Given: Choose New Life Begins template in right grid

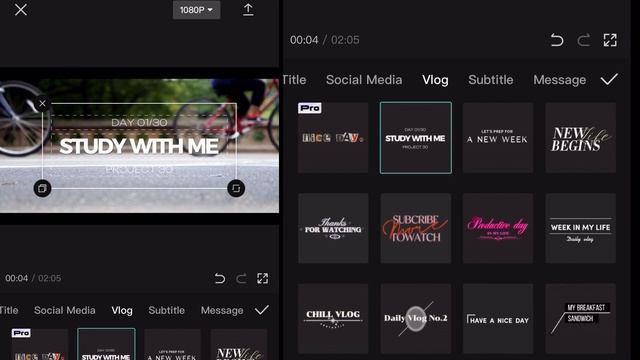Looking at the screenshot, I should point(581,138).
